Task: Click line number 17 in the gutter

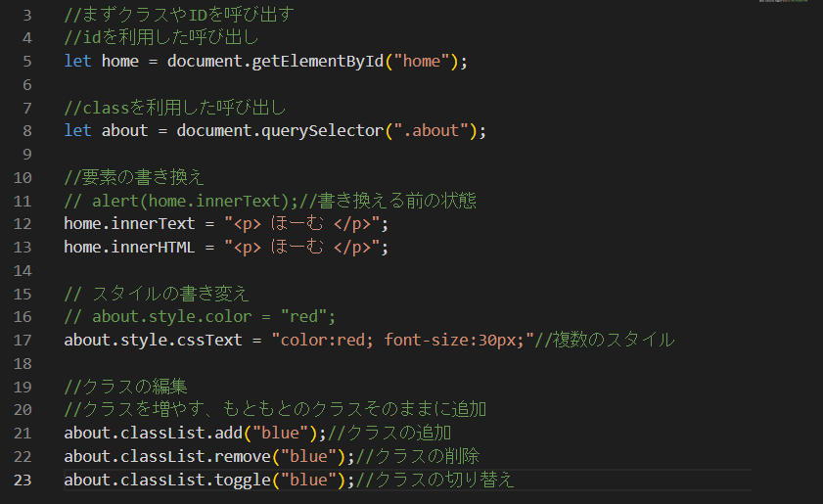Action: click(x=23, y=341)
